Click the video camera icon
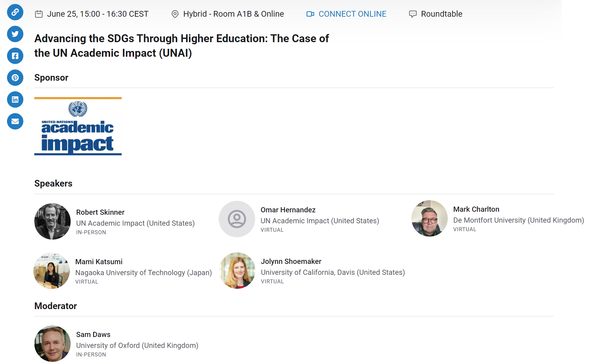Screen dimensions: 594x364 pyautogui.click(x=310, y=14)
